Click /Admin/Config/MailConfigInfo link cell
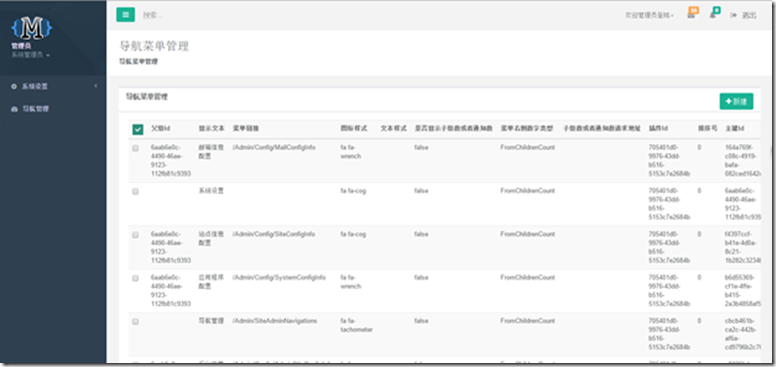Image resolution: width=776 pixels, height=367 pixels. click(274, 147)
